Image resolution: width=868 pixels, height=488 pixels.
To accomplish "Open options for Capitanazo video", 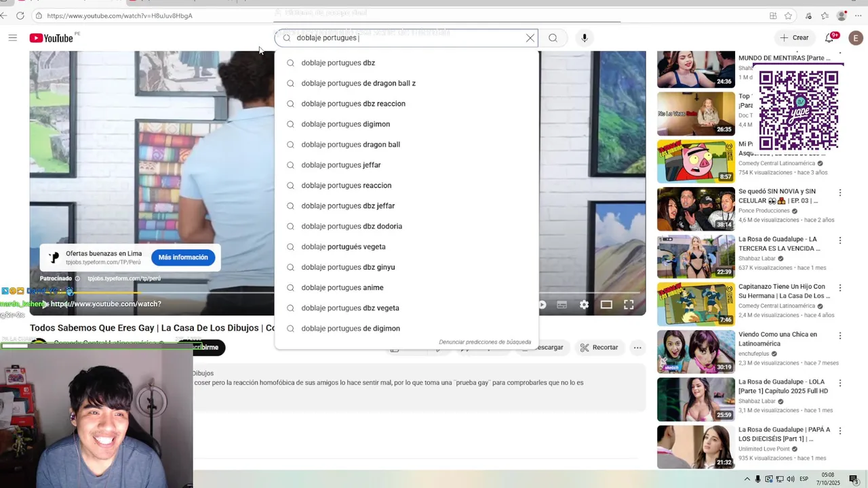I will [840, 287].
